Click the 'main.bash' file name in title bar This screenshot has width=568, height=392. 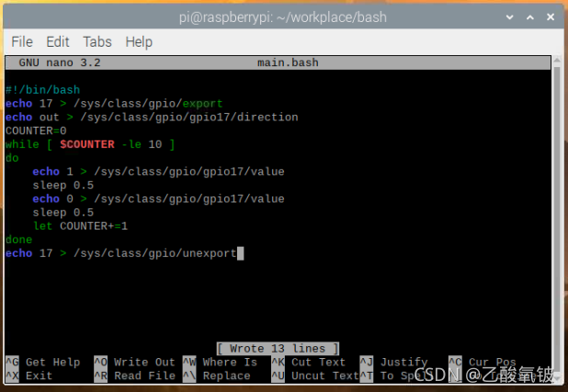coord(288,62)
